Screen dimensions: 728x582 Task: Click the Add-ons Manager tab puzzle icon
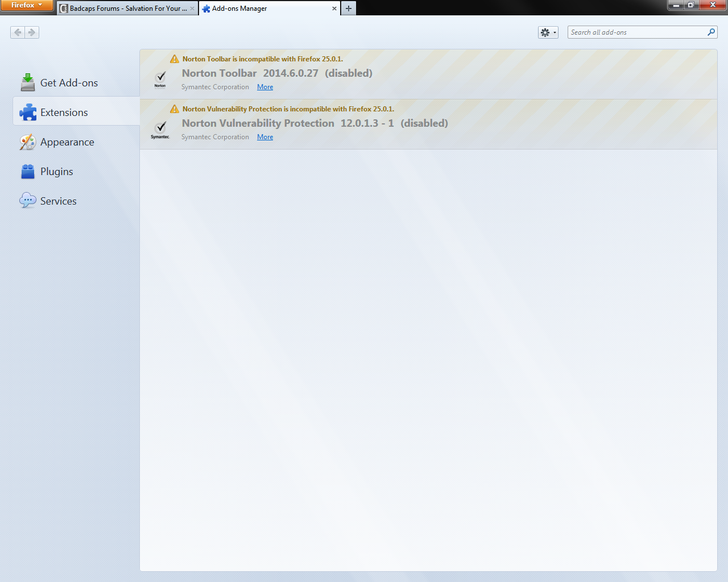coord(206,9)
